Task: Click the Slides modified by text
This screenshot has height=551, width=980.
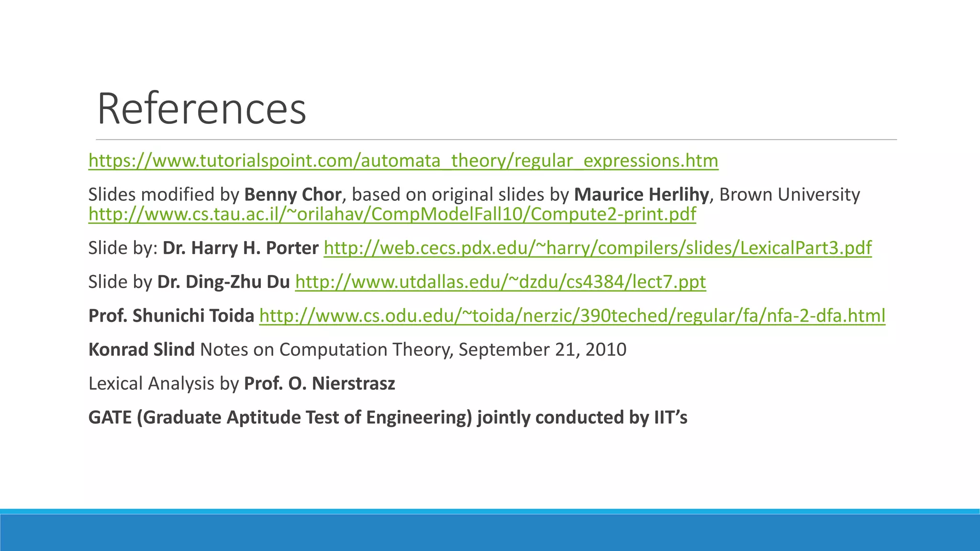Action: (x=164, y=195)
